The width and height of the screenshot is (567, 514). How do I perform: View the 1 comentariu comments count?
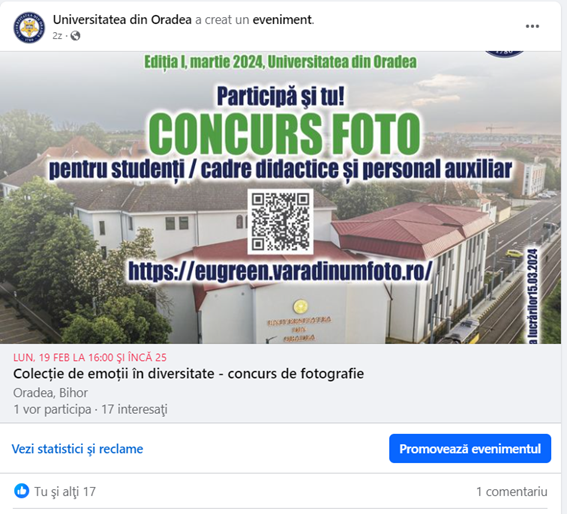coord(512,492)
